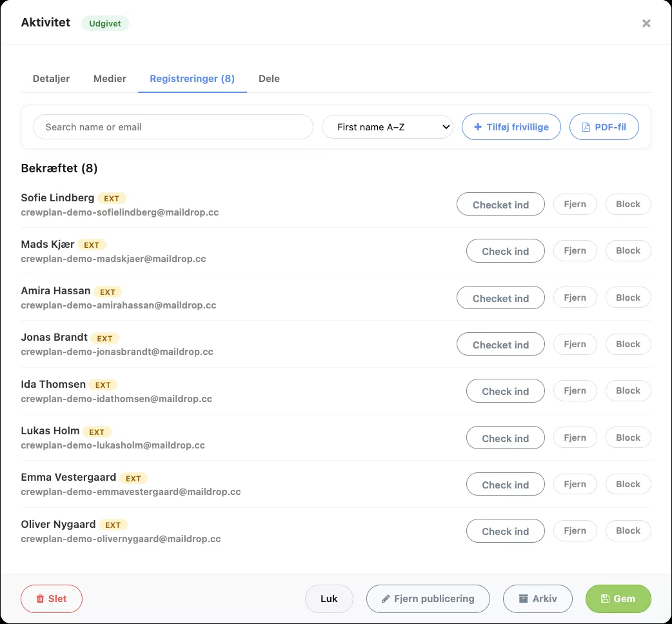Click EXT badge next to Ida Thomsen
The width and height of the screenshot is (672, 624).
click(x=103, y=385)
